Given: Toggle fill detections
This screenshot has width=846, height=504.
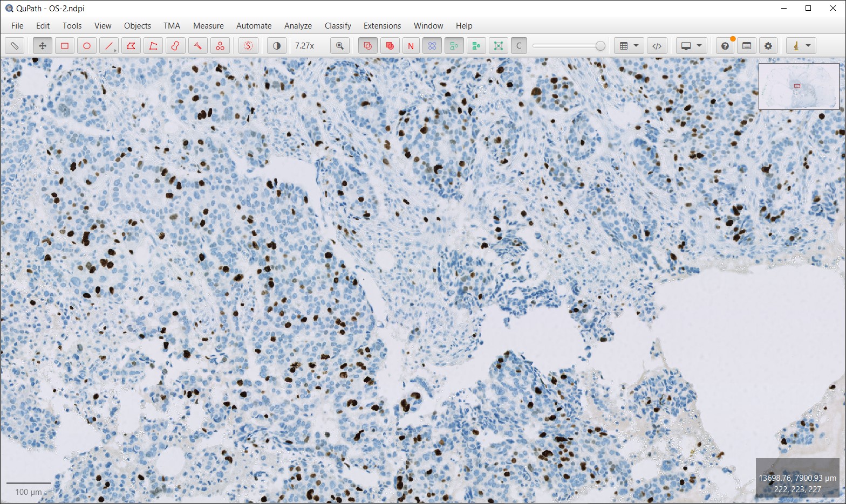Looking at the screenshot, I should (x=476, y=46).
